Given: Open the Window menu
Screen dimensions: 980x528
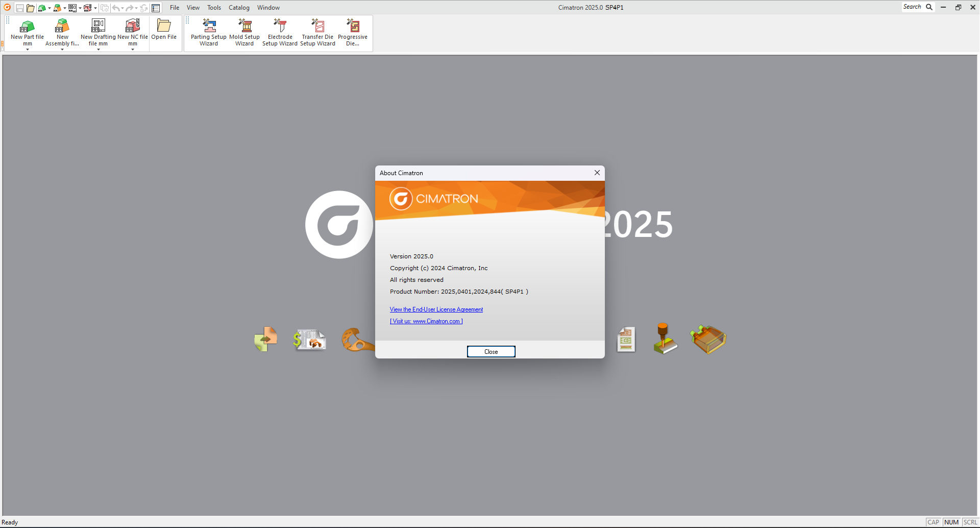Looking at the screenshot, I should 268,8.
